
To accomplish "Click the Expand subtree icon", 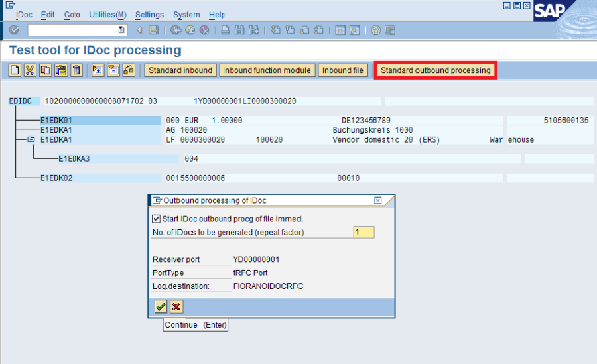I will point(98,70).
